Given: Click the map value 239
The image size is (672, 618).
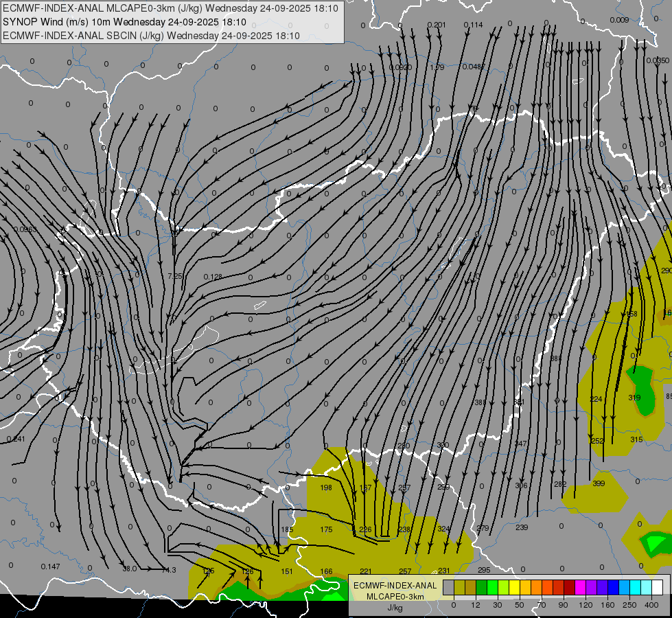Looking at the screenshot, I should (x=522, y=527).
